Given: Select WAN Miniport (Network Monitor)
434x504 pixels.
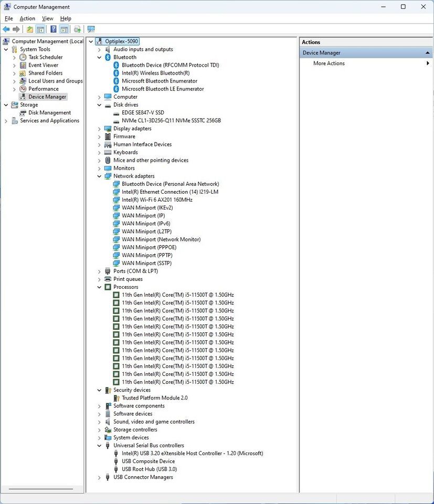Looking at the screenshot, I should tap(161, 239).
